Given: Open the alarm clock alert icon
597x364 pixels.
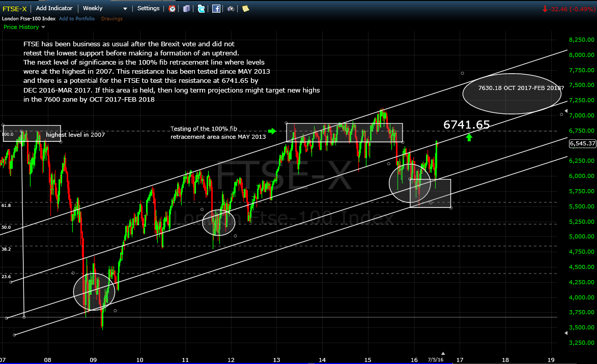Looking at the screenshot, I should (172, 8).
